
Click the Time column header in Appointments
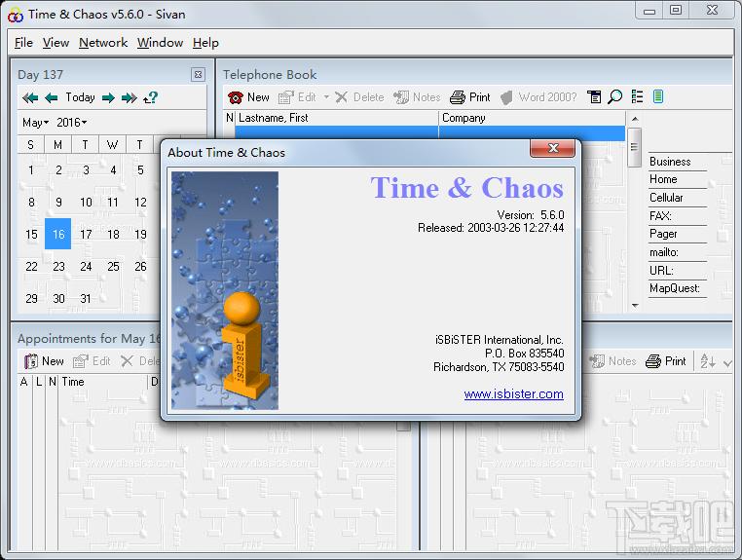[x=102, y=382]
